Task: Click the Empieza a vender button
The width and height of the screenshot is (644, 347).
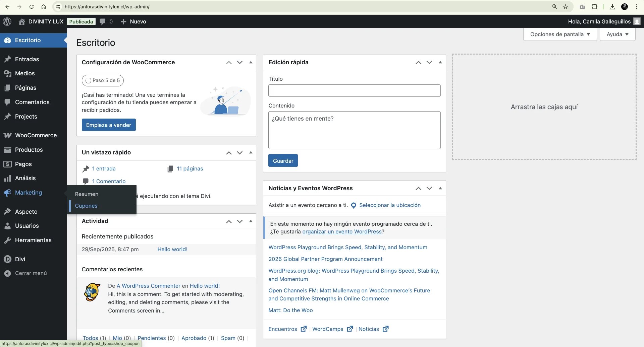Action: coord(109,125)
